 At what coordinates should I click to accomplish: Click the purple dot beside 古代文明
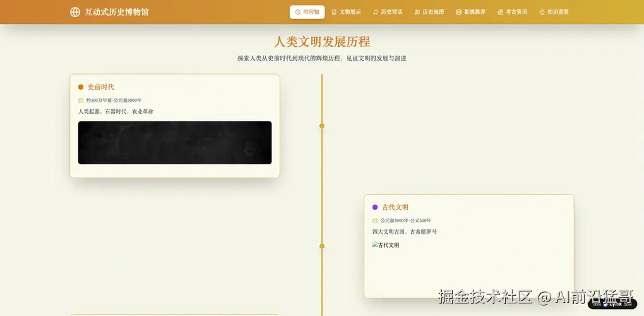375,207
